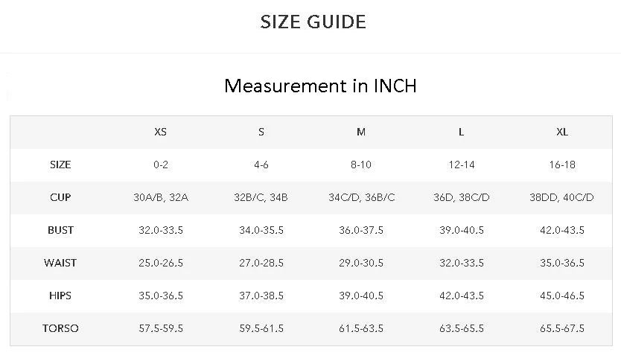Click the 36.0-37.5 bust value
Screen dimensions: 621x364
(x=361, y=230)
